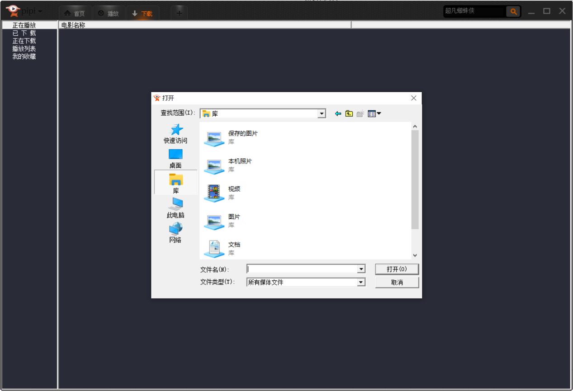This screenshot has width=573, height=392.
Task: Click the 文件名 input field
Action: tap(302, 269)
